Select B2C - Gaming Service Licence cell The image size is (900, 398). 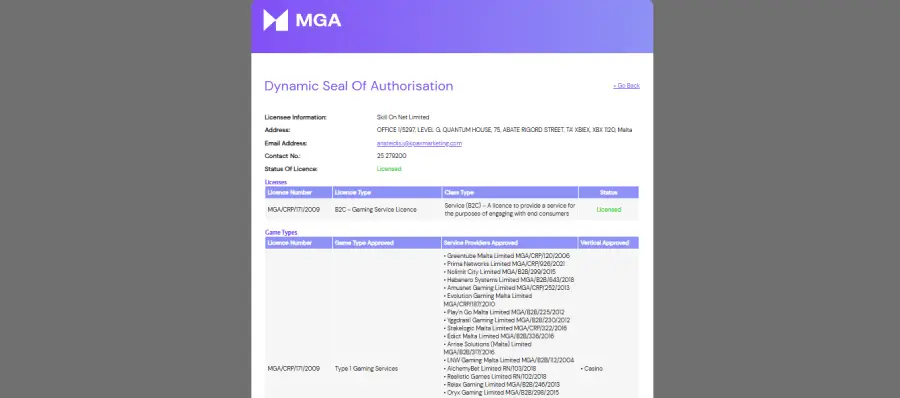tap(375, 210)
